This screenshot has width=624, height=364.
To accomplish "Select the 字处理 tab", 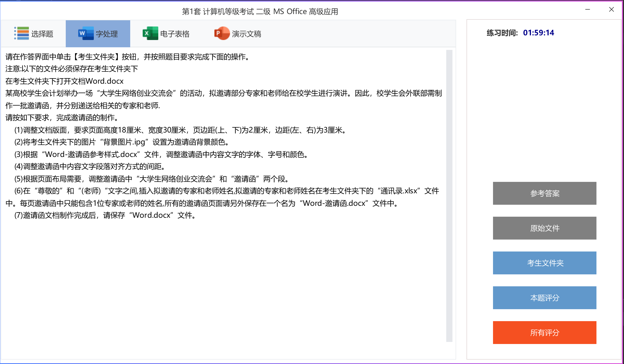I will 107,34.
